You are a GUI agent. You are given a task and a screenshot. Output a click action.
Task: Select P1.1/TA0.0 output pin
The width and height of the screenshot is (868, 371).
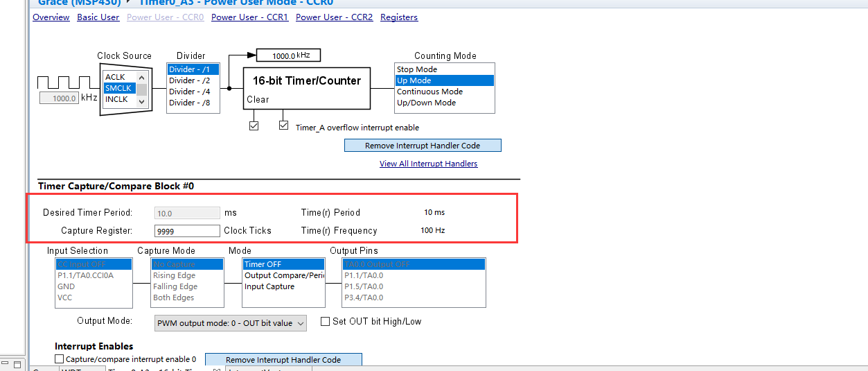414,275
